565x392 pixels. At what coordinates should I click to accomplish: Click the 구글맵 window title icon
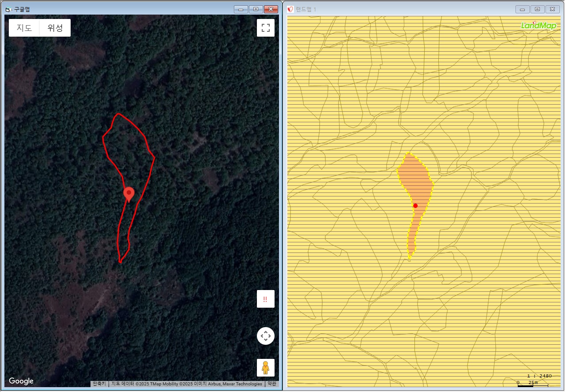pyautogui.click(x=8, y=9)
